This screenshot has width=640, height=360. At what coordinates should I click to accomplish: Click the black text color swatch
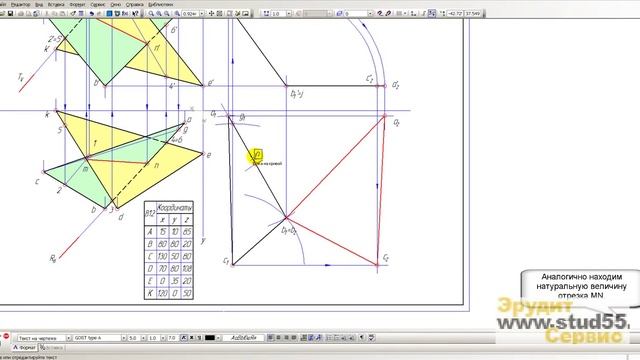[x=210, y=338]
